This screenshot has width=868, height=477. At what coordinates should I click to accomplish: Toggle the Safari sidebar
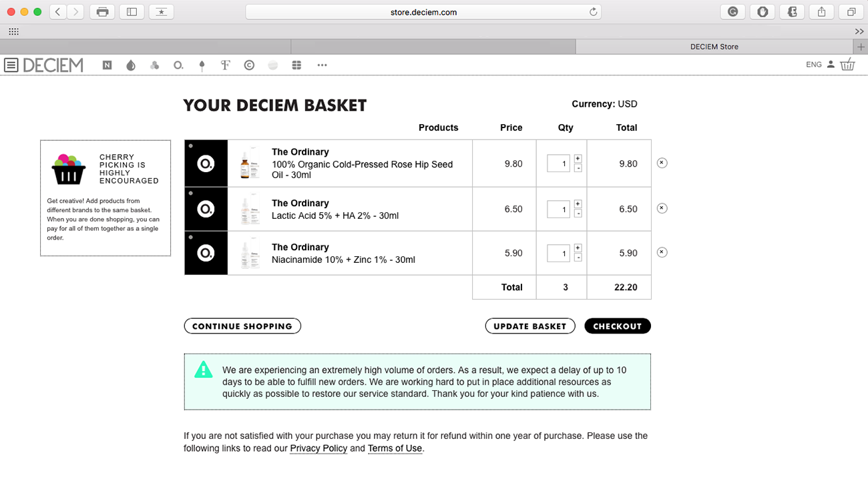[x=132, y=12]
